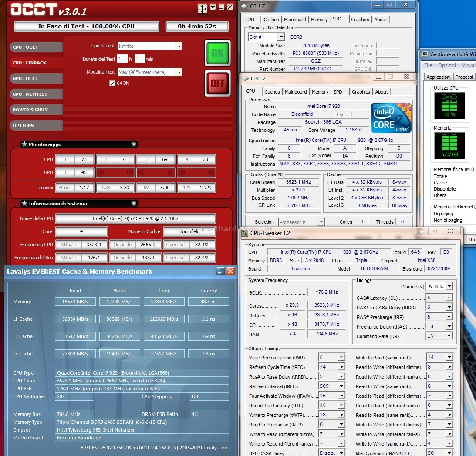Click the CPU-Tweaker 1.2 title icon
Screen dimensions: 476x456
(x=245, y=233)
